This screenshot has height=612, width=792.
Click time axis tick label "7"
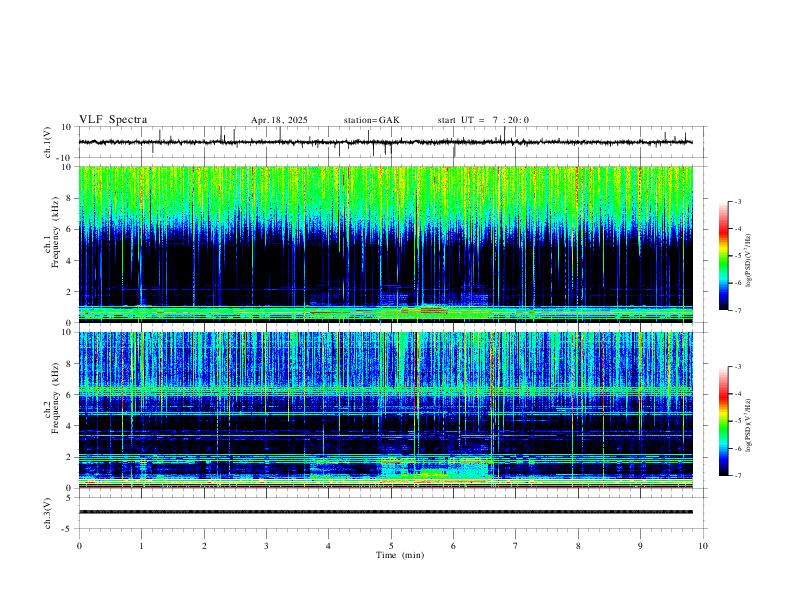tap(516, 546)
